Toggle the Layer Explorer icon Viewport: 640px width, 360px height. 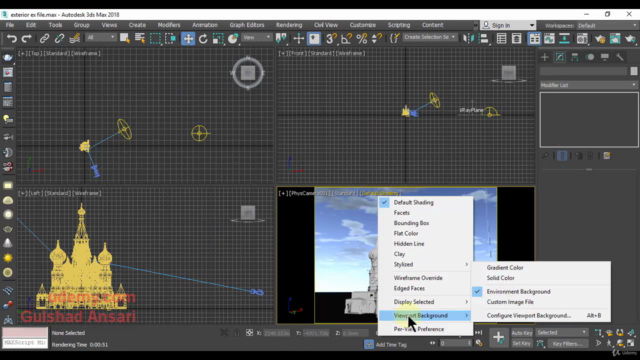pos(516,38)
